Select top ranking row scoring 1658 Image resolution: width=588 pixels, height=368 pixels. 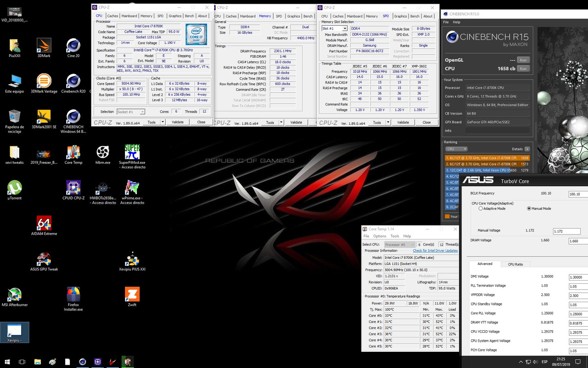point(487,158)
